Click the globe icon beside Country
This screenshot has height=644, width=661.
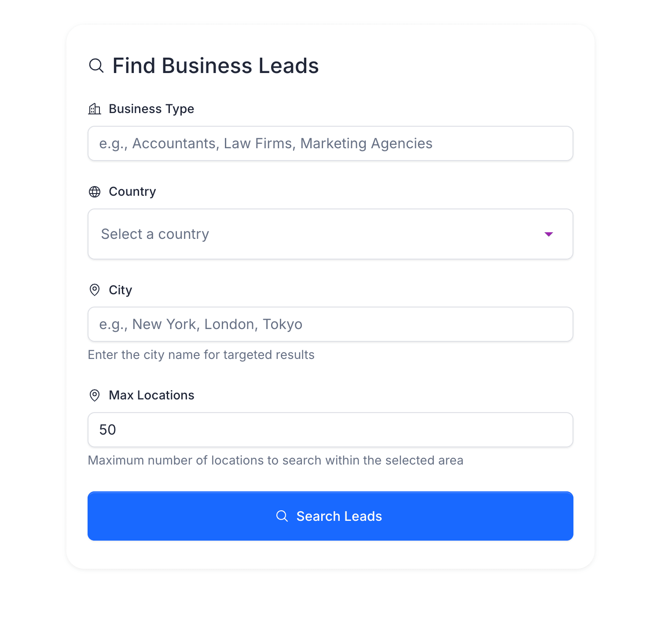pos(95,192)
